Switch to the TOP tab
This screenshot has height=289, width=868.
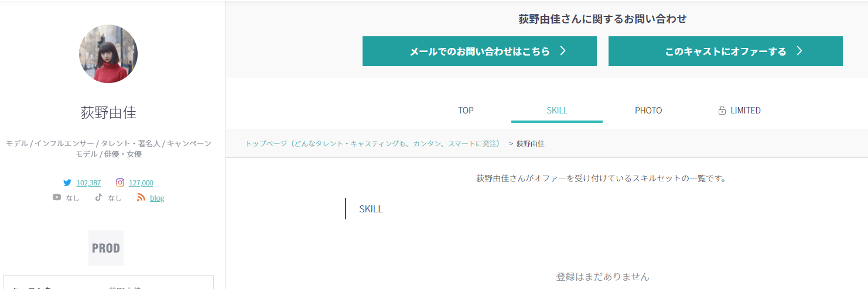(466, 111)
